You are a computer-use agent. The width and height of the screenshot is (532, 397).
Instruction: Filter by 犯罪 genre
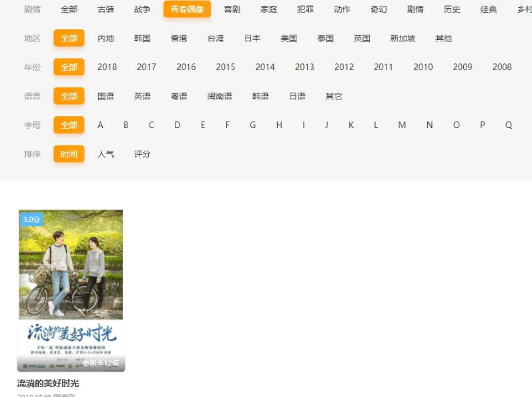305,9
